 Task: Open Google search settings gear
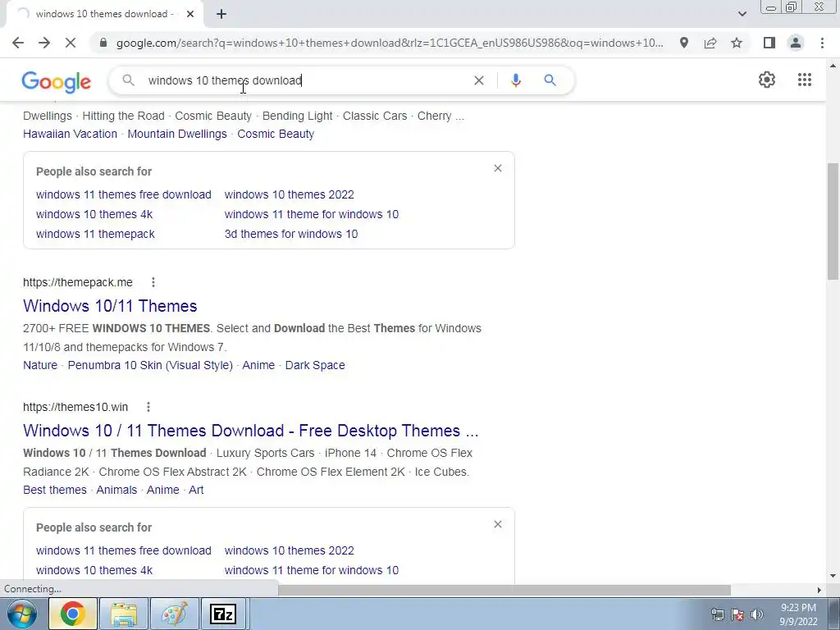pyautogui.click(x=767, y=80)
